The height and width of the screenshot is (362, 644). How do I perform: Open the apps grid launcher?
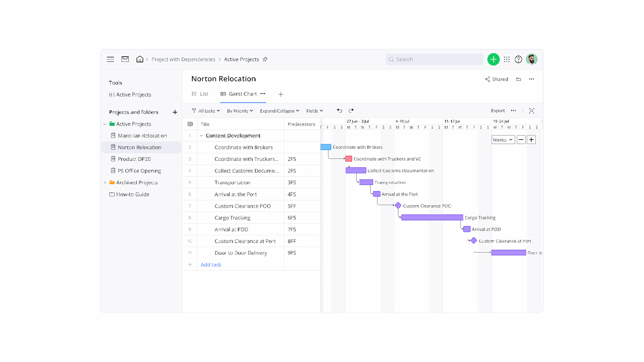click(x=507, y=59)
